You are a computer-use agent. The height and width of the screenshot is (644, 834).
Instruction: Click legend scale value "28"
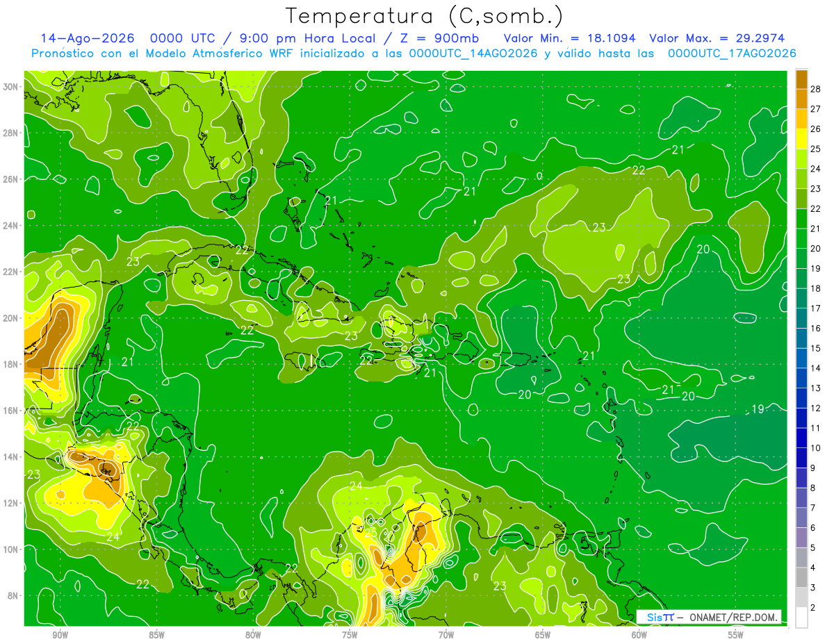point(817,88)
